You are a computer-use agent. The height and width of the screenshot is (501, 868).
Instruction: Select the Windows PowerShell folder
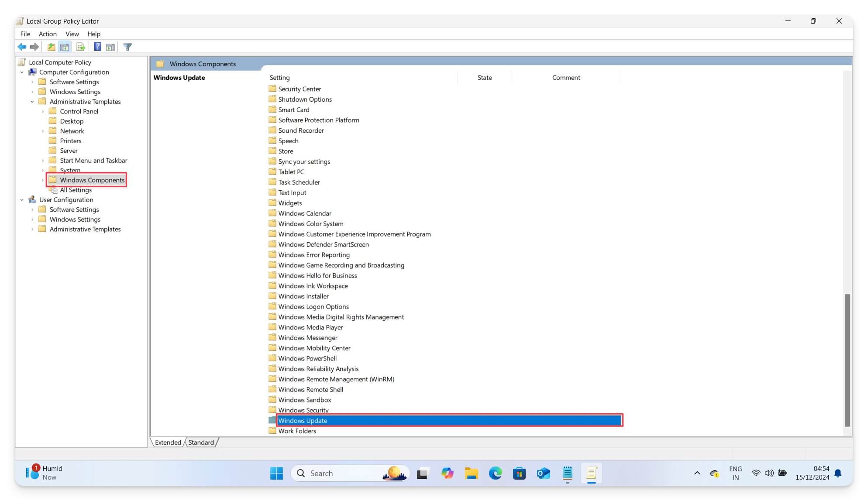click(x=307, y=358)
